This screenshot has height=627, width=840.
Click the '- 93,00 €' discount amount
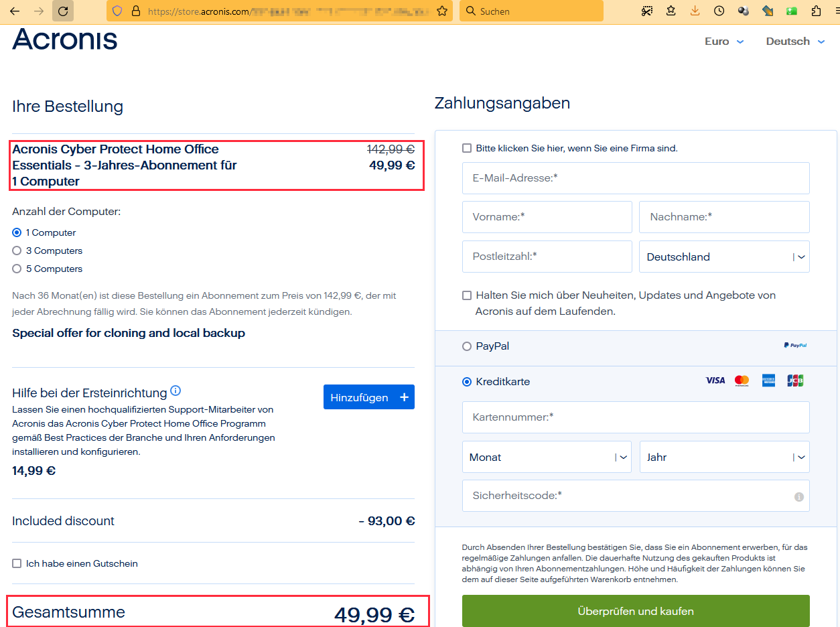click(x=387, y=521)
